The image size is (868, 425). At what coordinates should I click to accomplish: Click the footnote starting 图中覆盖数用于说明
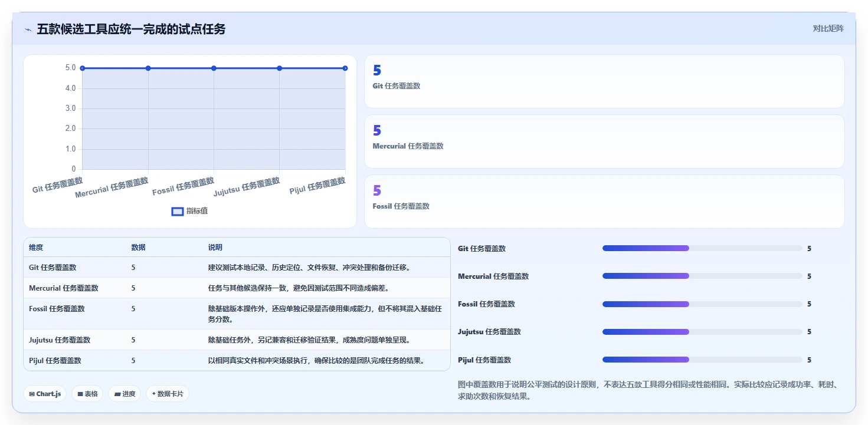click(648, 390)
